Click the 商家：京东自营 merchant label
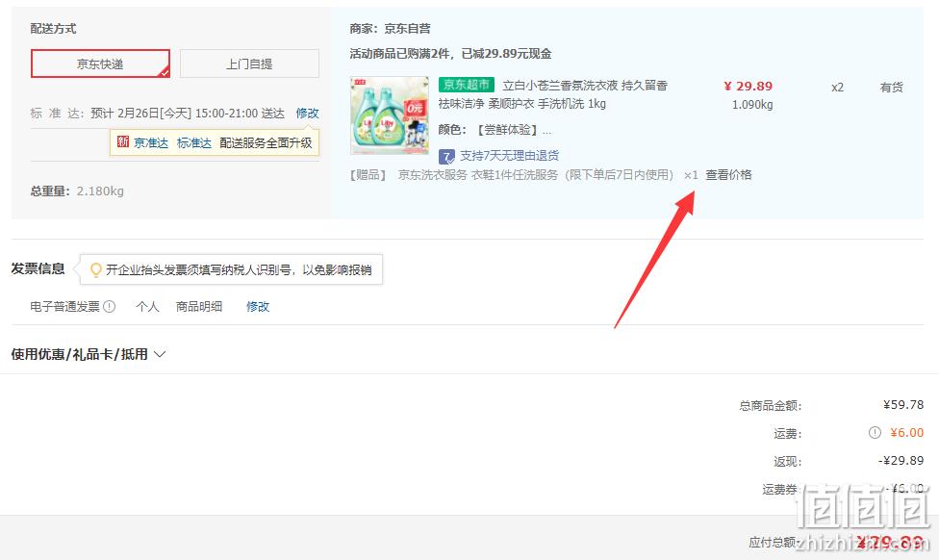939x560 pixels. point(390,28)
